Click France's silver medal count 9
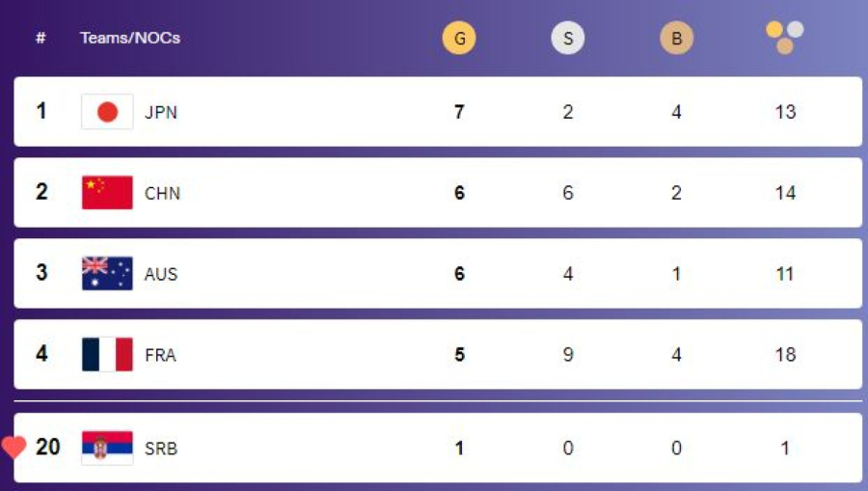Screen dimensions: 868x491 [x=568, y=355]
